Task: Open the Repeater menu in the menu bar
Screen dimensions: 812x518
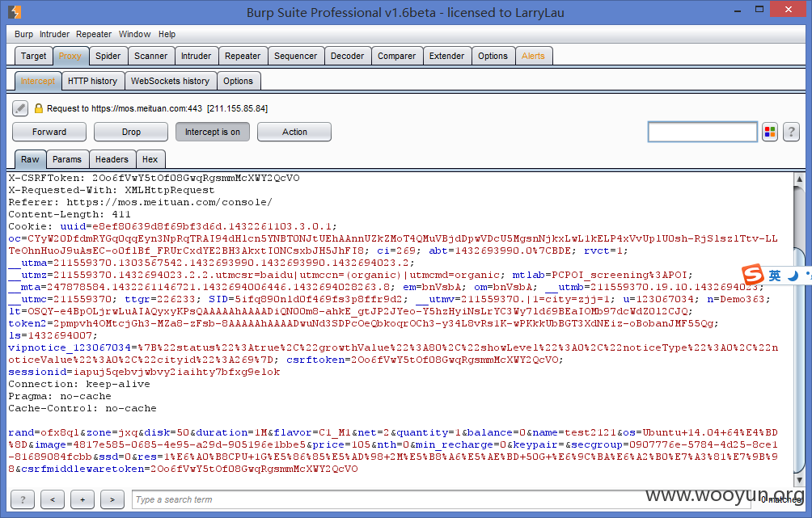Action: (x=94, y=34)
